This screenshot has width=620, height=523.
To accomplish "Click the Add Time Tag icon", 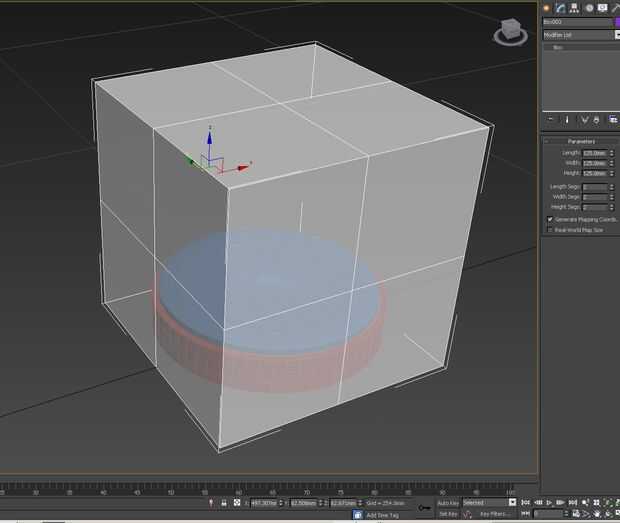I will pyautogui.click(x=358, y=515).
